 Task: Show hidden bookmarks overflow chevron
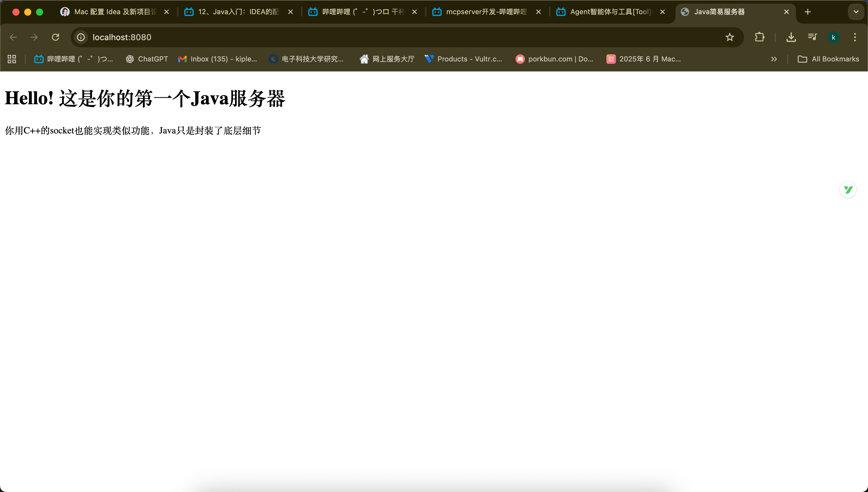(x=774, y=59)
